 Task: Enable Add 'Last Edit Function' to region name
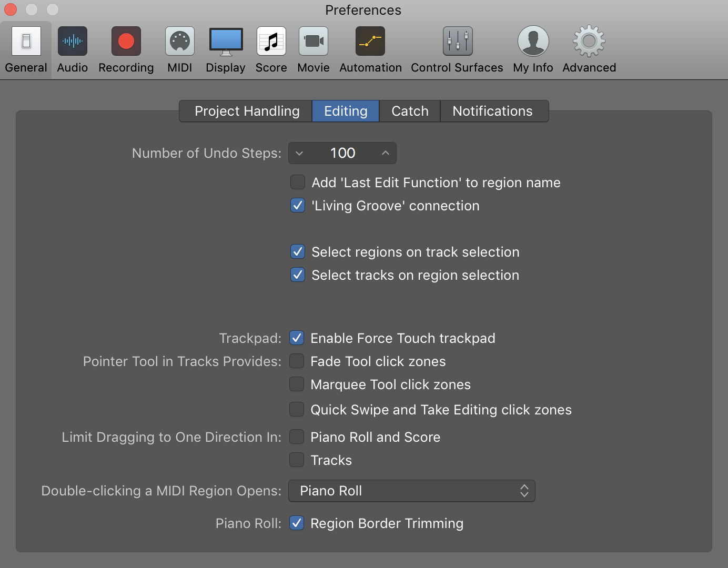pyautogui.click(x=297, y=182)
